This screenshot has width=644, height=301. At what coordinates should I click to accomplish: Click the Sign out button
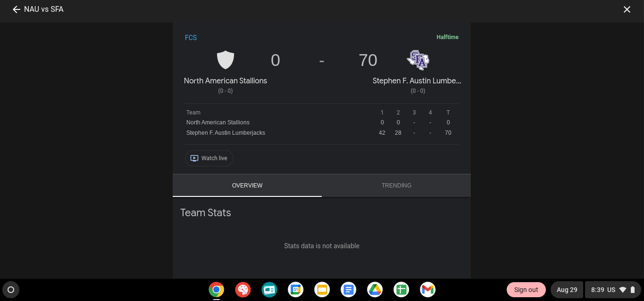pos(526,290)
